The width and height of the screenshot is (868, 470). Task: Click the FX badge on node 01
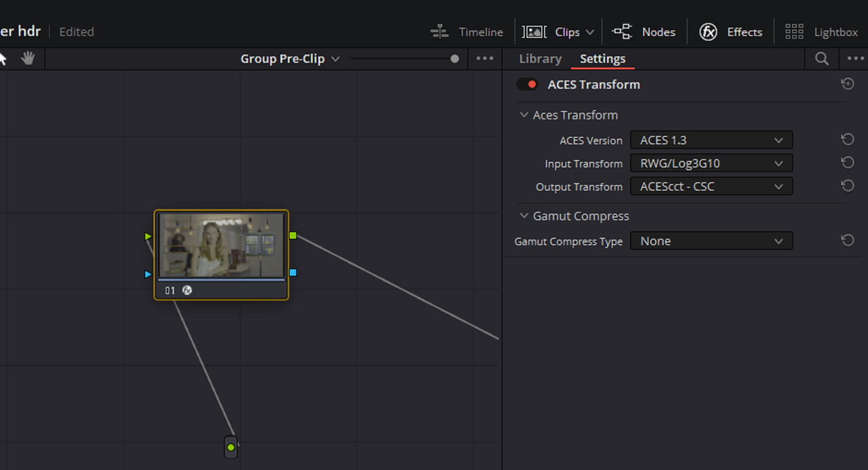tap(188, 290)
